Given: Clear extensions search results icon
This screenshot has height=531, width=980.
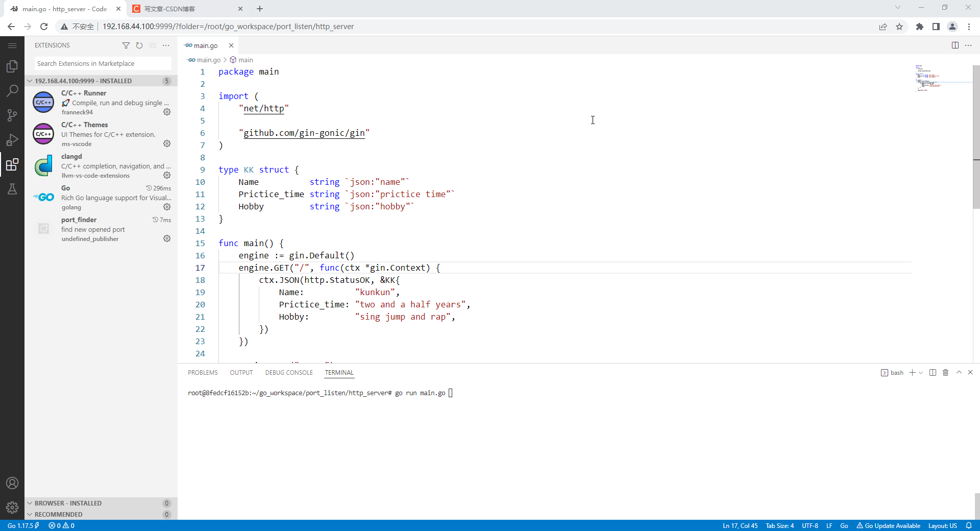Looking at the screenshot, I should pyautogui.click(x=153, y=45).
